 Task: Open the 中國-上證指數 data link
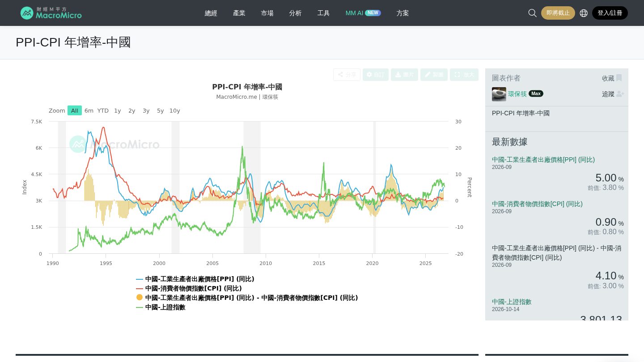point(512,302)
